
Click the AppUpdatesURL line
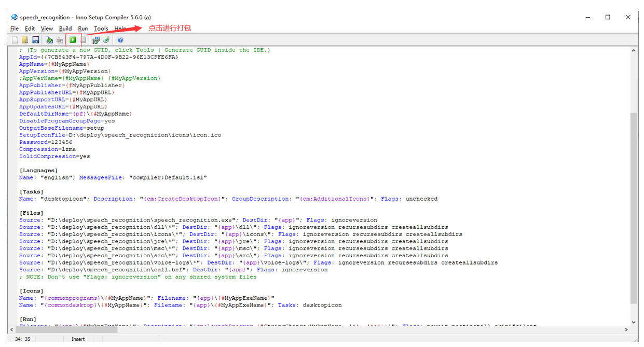pos(63,107)
